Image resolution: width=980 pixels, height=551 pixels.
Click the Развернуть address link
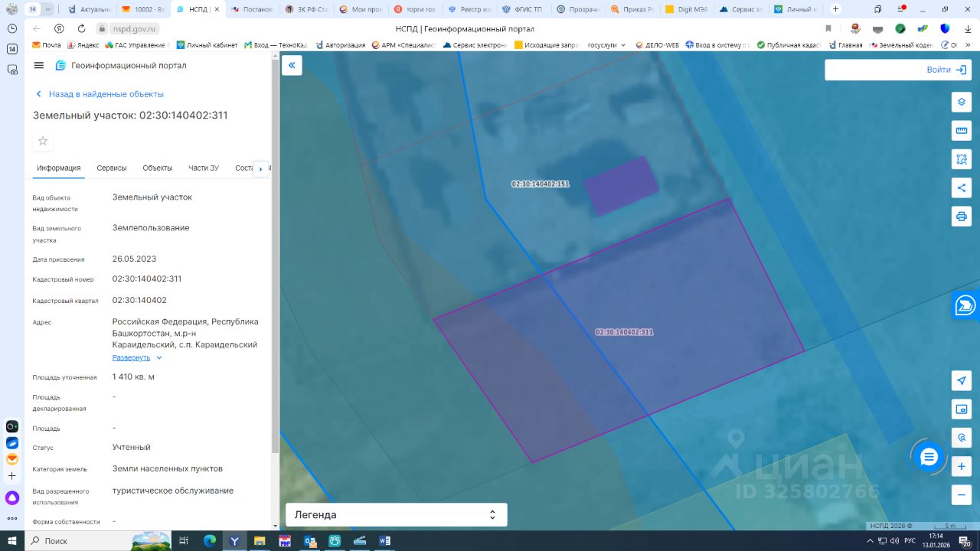132,358
